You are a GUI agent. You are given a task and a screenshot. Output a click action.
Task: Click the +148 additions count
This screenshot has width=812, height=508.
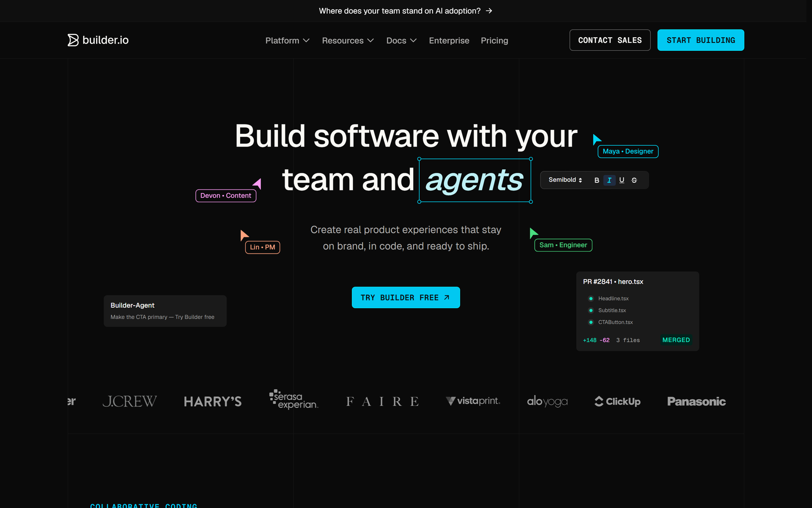(x=590, y=340)
